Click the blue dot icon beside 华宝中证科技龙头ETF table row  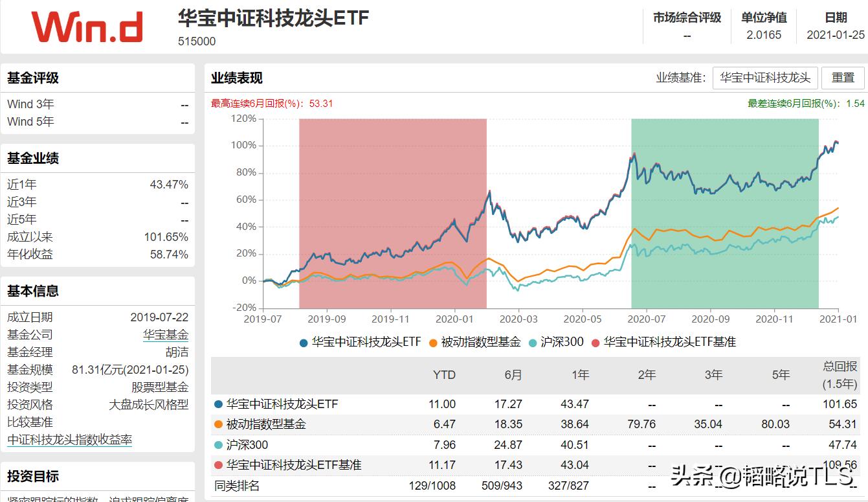[x=218, y=404]
